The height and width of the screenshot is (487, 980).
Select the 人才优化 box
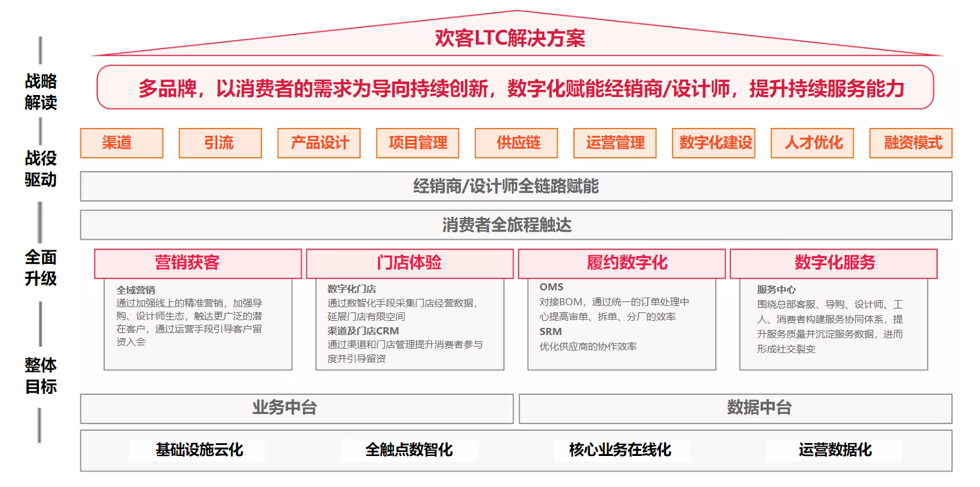point(812,143)
